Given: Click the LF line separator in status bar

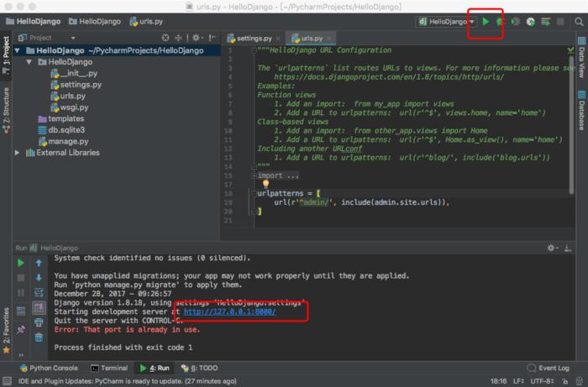Looking at the screenshot, I should tap(518, 381).
